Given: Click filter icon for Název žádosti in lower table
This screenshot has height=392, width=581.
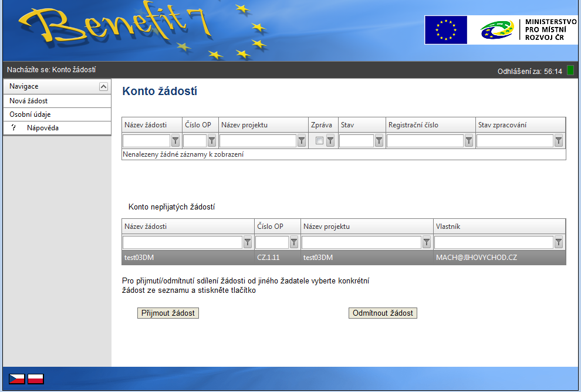Looking at the screenshot, I should click(x=248, y=242).
